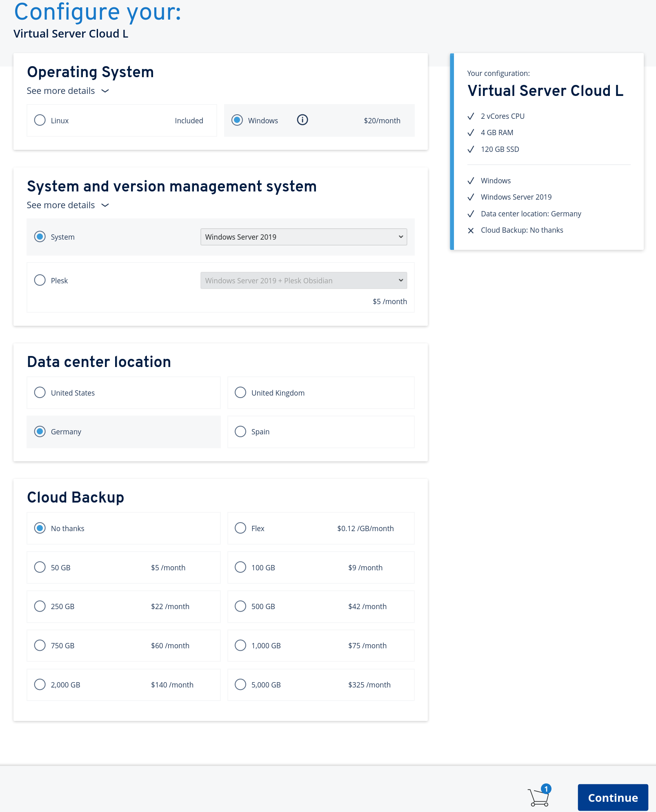The image size is (656, 812).
Task: Click the $5 /month price for 50 GB
Action: click(168, 568)
